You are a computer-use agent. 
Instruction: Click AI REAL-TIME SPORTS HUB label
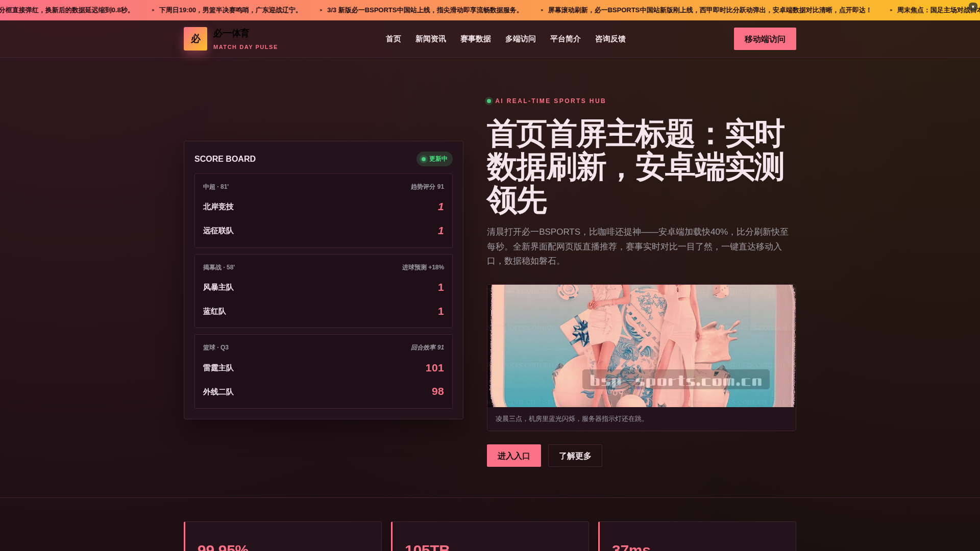coord(550,101)
